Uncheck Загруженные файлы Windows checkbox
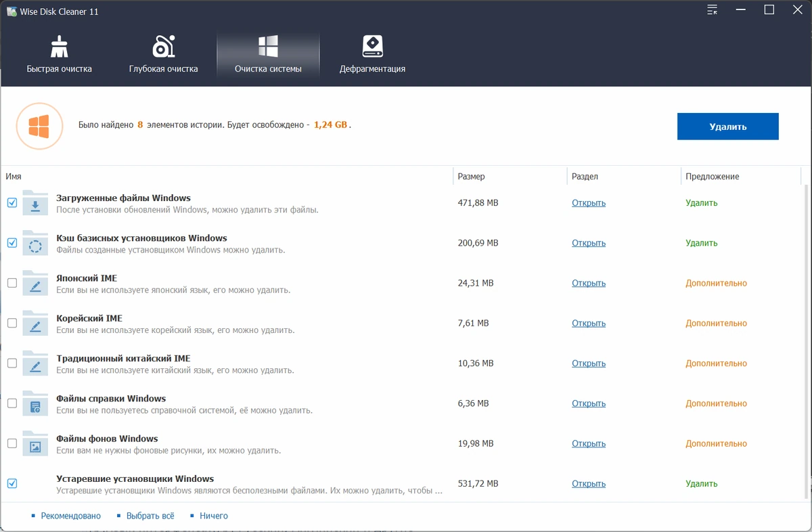Viewport: 812px width, 532px height. pos(12,203)
